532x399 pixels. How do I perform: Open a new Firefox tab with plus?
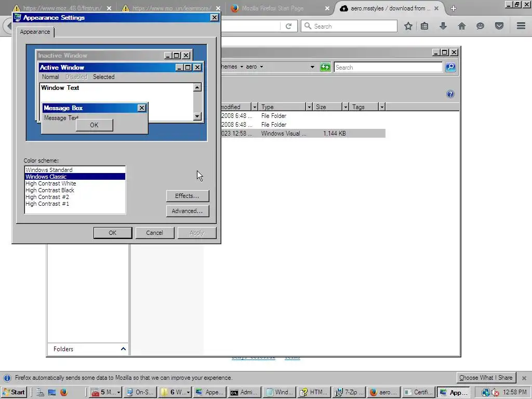[x=454, y=8]
